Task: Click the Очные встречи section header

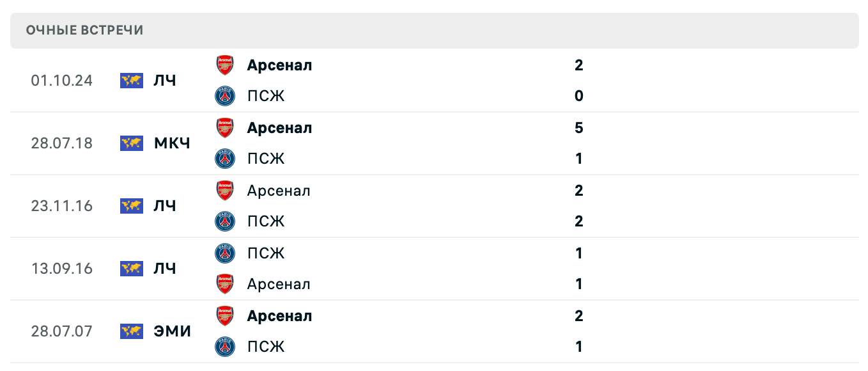Action: point(85,30)
